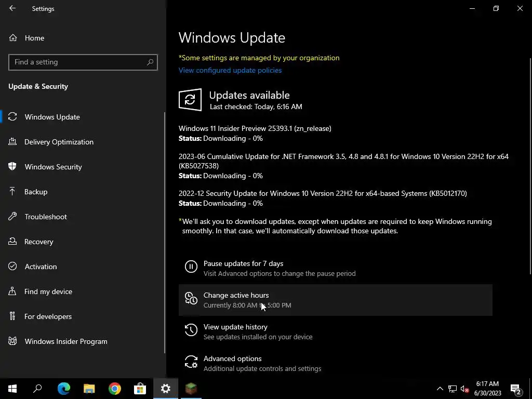Image resolution: width=532 pixels, height=399 pixels.
Task: Open View configured update policies link
Action: click(x=230, y=70)
